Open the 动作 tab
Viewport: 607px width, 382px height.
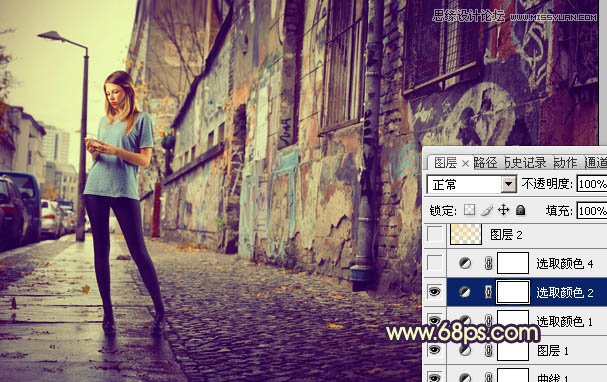(x=565, y=163)
